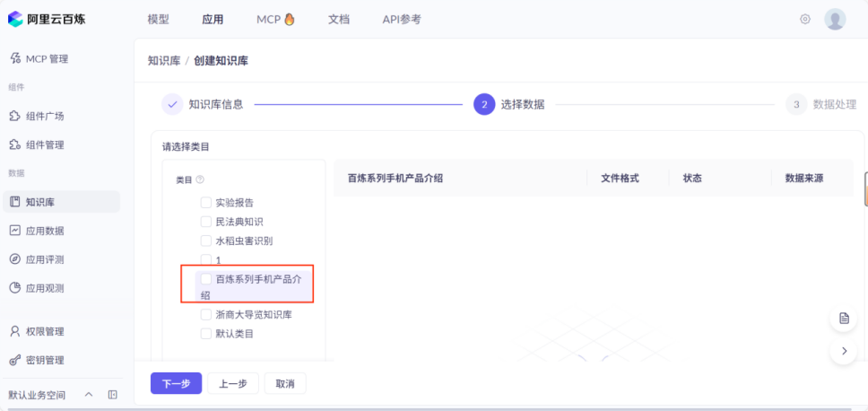Viewport: 868px width, 411px height.
Task: Click the 密钥管理 key icon
Action: click(x=15, y=360)
